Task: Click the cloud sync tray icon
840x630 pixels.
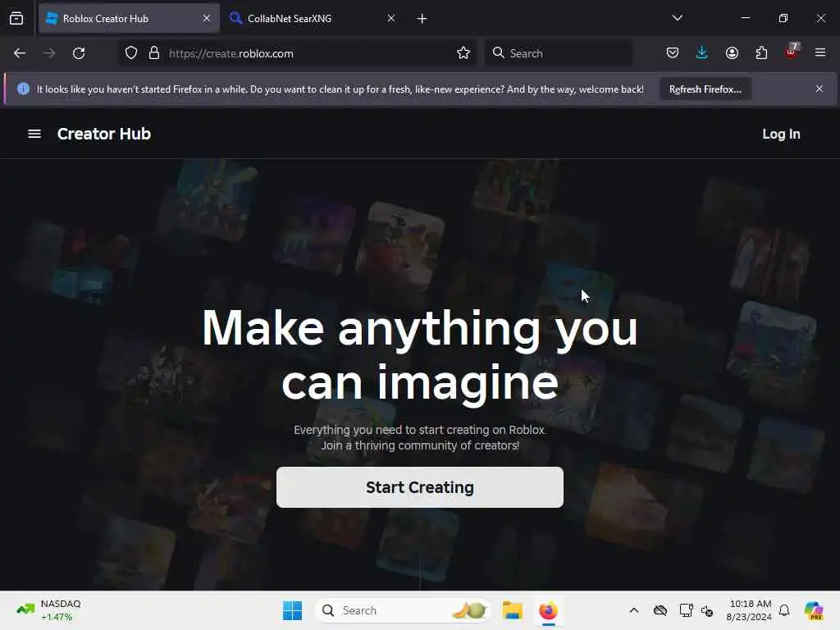Action: tap(660, 610)
